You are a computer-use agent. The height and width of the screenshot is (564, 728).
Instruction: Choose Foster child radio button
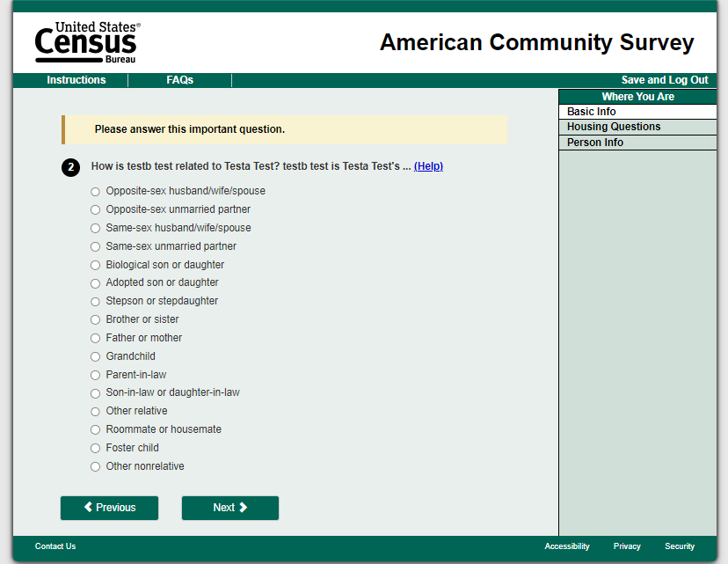95,448
